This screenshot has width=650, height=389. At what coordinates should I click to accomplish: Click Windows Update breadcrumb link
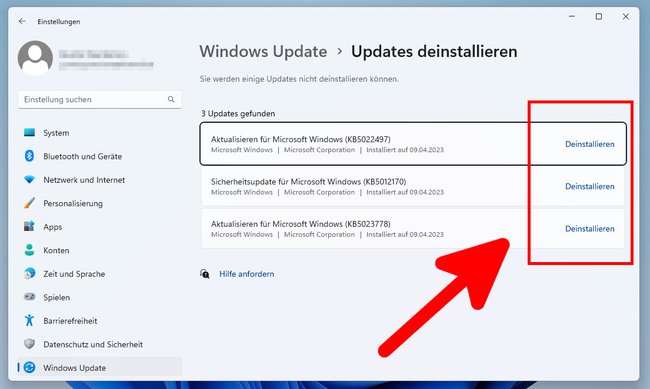coord(263,51)
